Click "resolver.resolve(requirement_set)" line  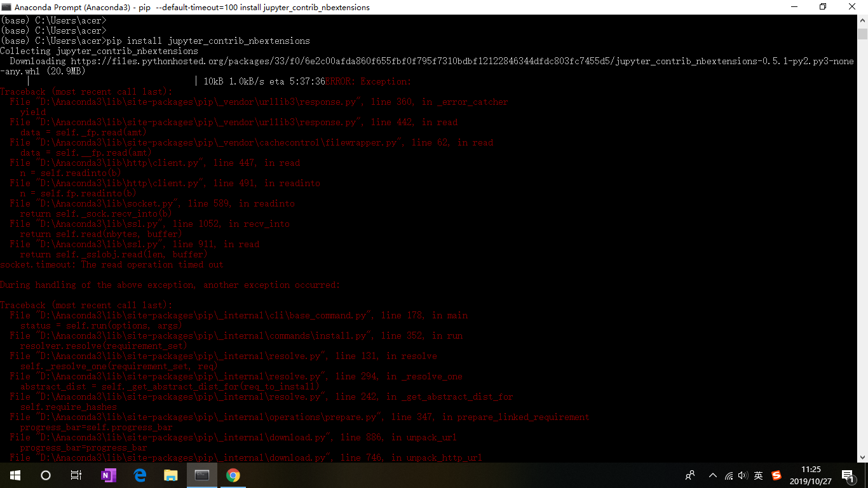coord(104,346)
